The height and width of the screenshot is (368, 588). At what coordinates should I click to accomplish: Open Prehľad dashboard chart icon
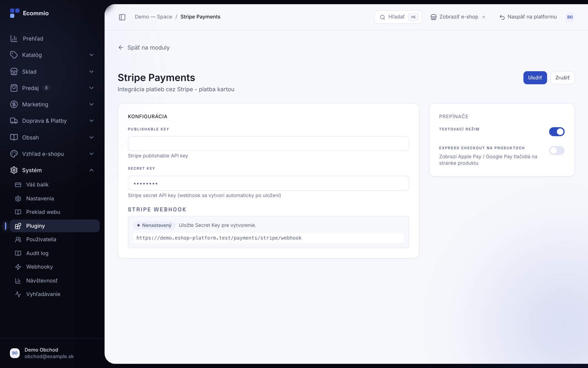coord(14,38)
